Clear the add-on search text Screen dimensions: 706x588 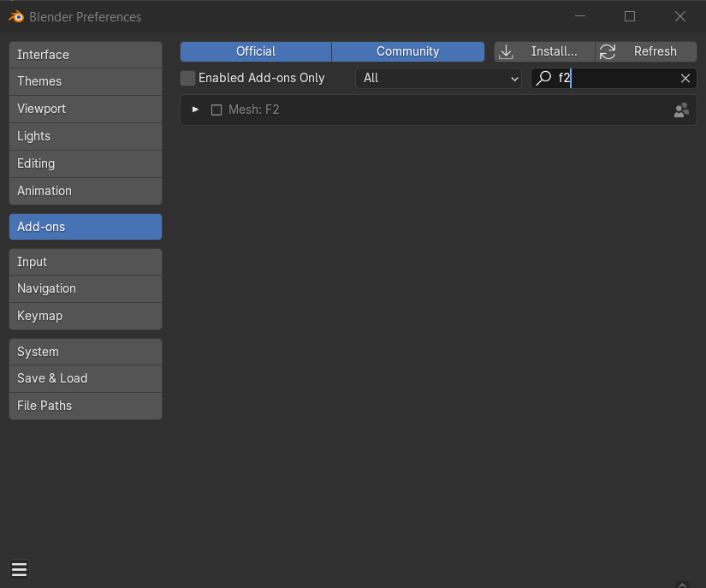685,79
